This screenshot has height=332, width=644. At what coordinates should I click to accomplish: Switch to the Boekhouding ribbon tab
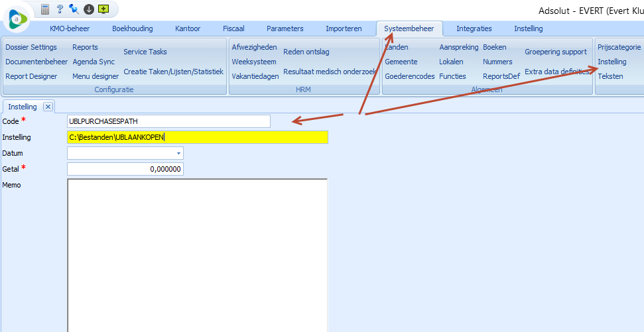[x=132, y=28]
